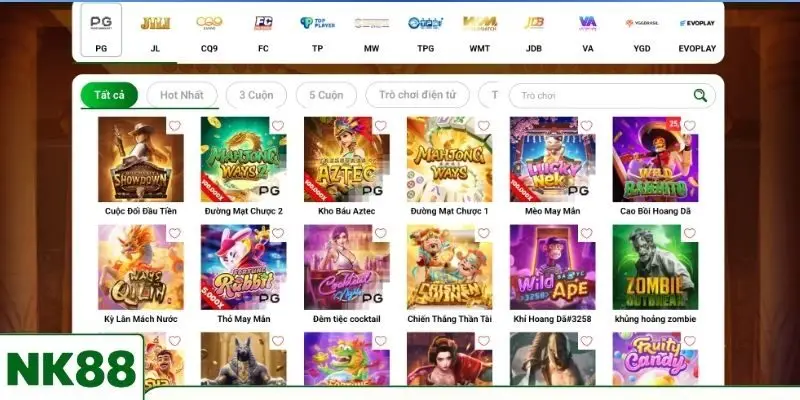Viewport: 800px width, 400px height.
Task: Open the CQ9 provider
Action: [209, 30]
